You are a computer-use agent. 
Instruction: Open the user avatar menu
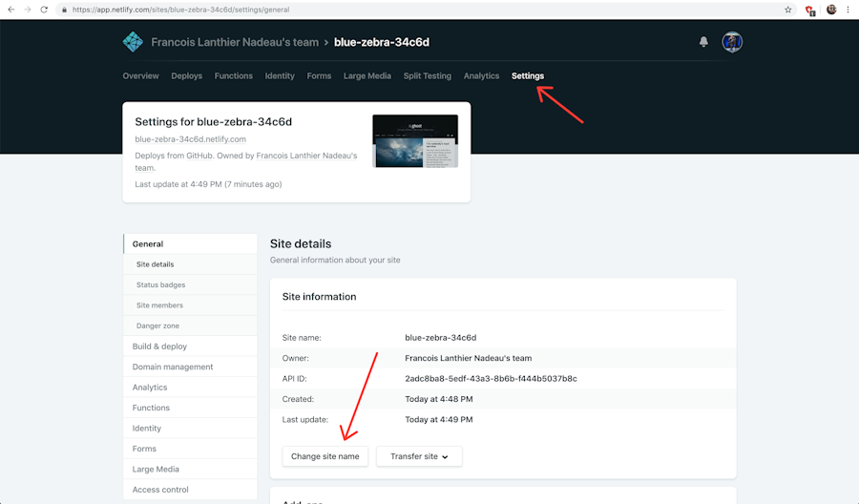[732, 42]
